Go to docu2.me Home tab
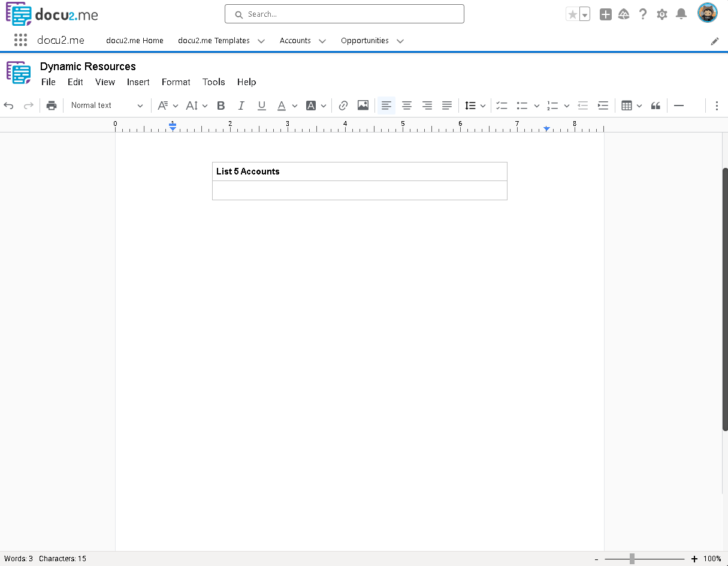728x566 pixels. [x=135, y=41]
